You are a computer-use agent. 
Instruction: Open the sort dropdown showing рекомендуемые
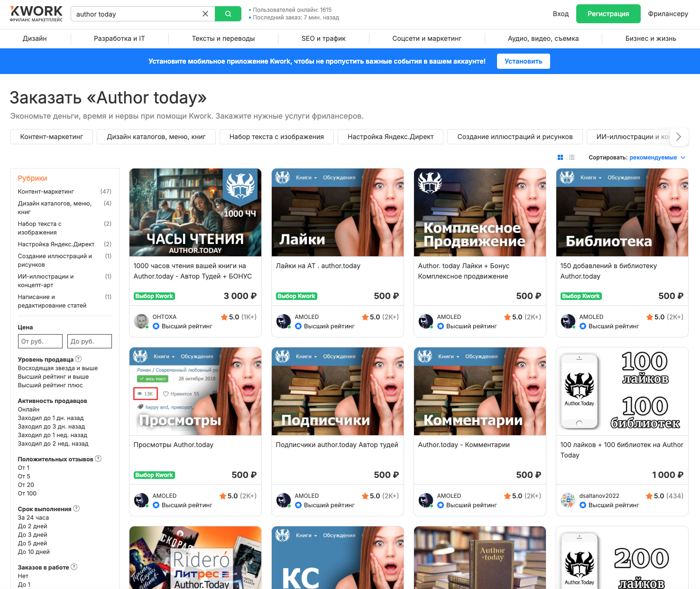pos(657,158)
